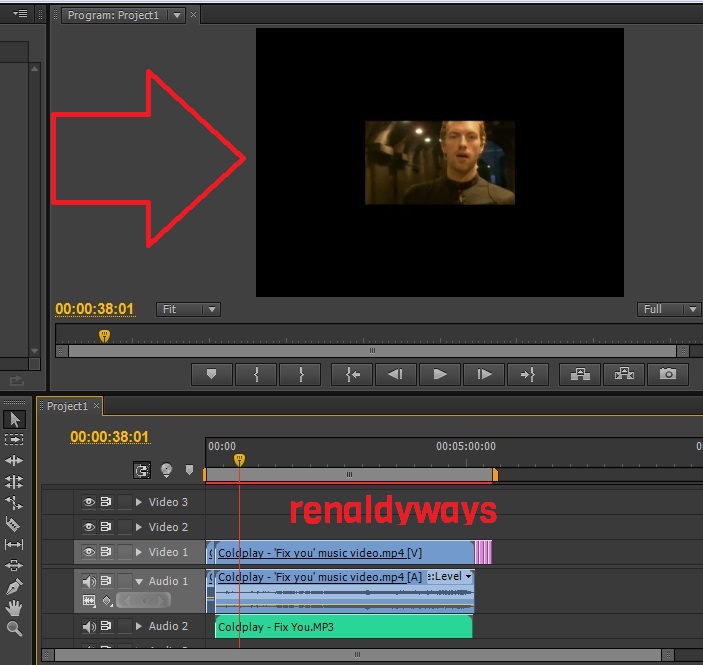Close the Program monitor tab
703x665 pixels.
(193, 15)
